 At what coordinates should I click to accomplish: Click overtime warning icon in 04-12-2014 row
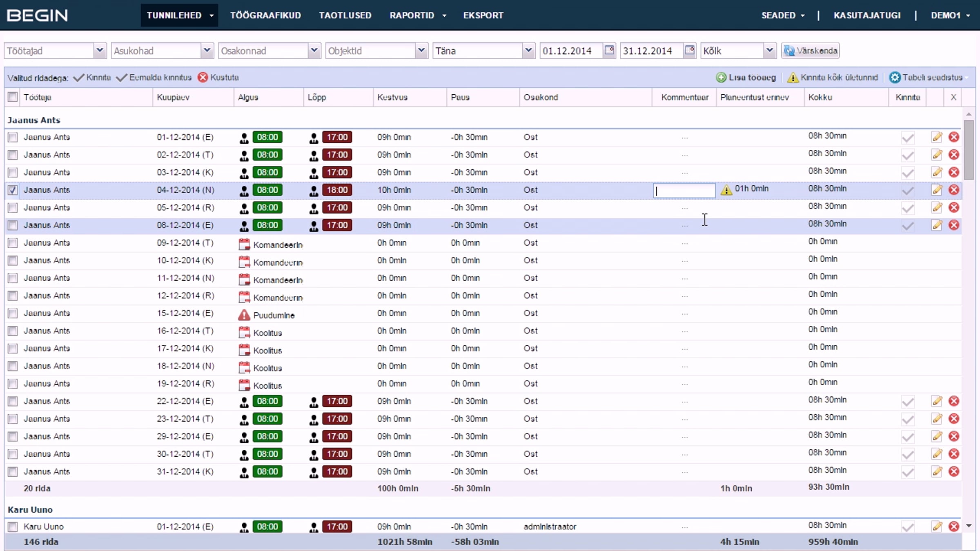click(x=726, y=190)
